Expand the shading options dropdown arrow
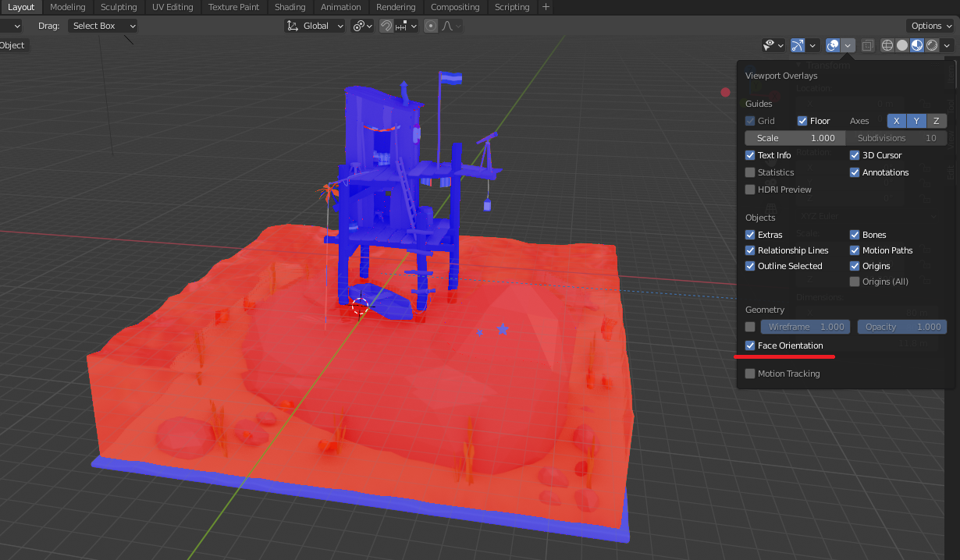 (946, 44)
